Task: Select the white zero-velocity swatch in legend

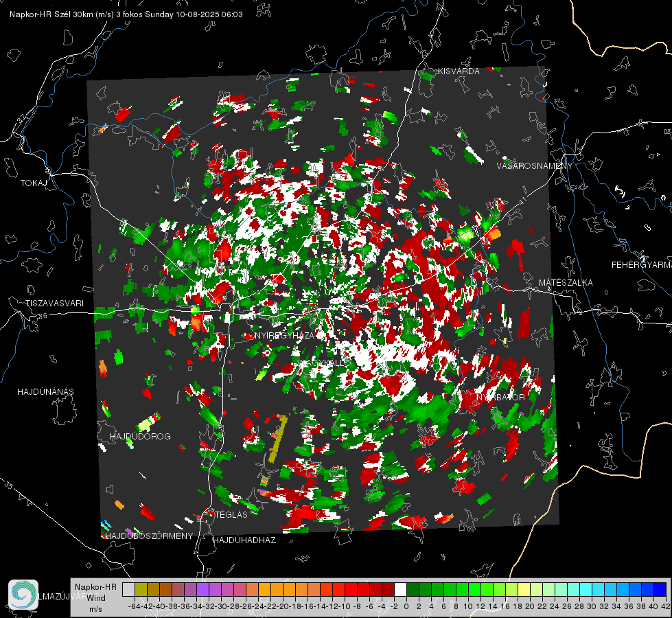Action: (400, 590)
